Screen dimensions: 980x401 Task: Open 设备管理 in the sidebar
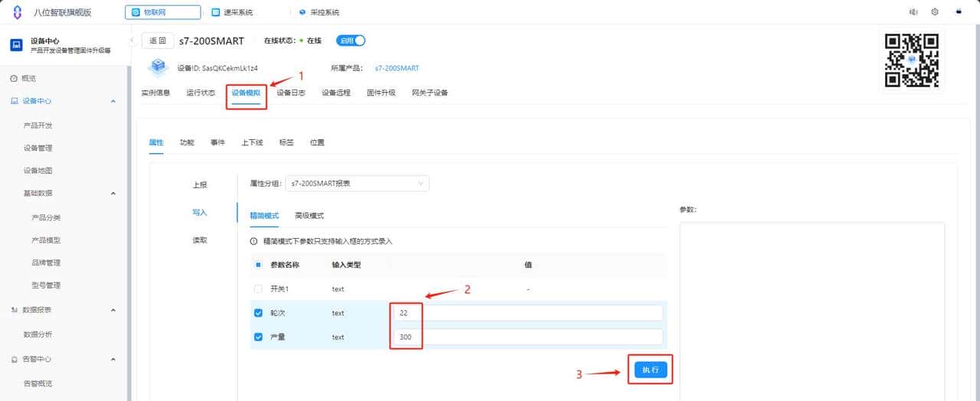click(38, 148)
